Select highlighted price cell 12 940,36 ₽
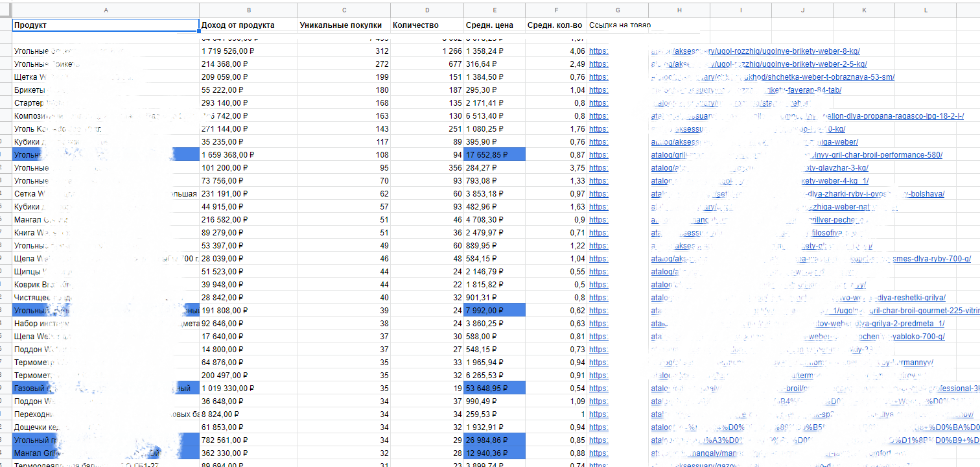 coord(495,453)
